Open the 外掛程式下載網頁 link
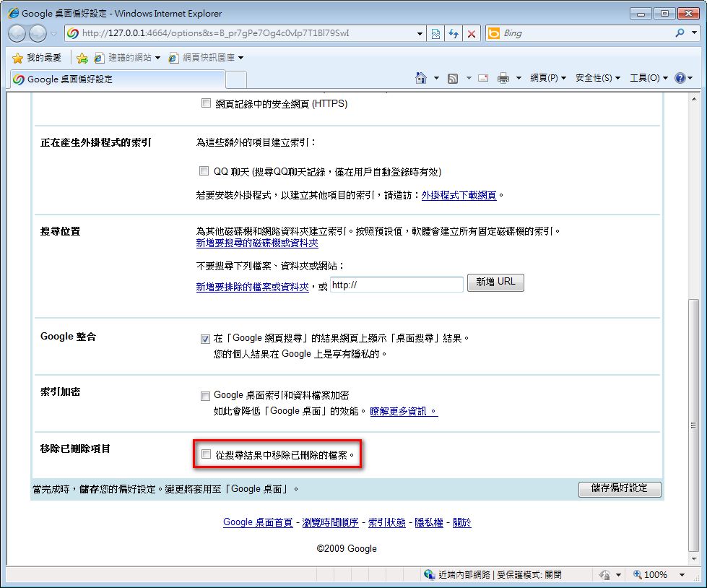 click(459, 195)
